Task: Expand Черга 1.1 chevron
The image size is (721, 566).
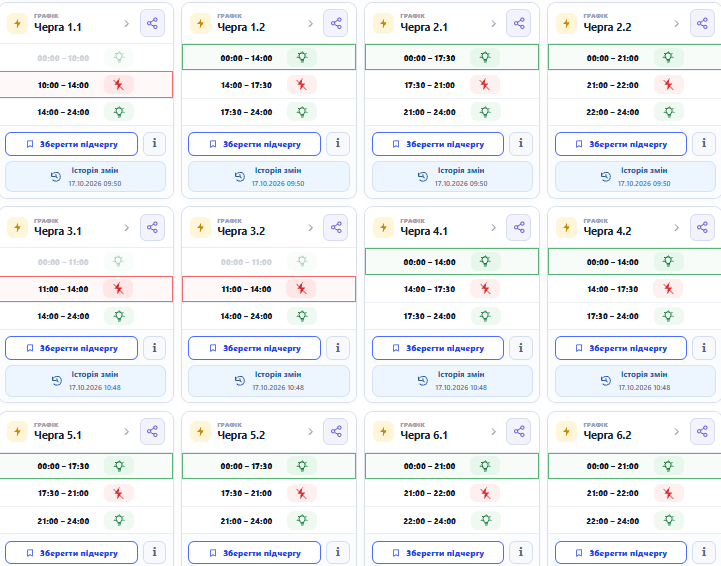Action: tap(126, 23)
